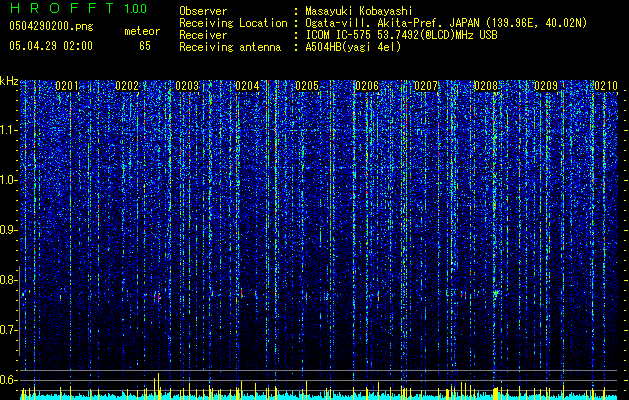Click the tallest yellow spike in the bottom graph
Image resolution: width=629 pixels, height=400 pixels.
coord(158,386)
